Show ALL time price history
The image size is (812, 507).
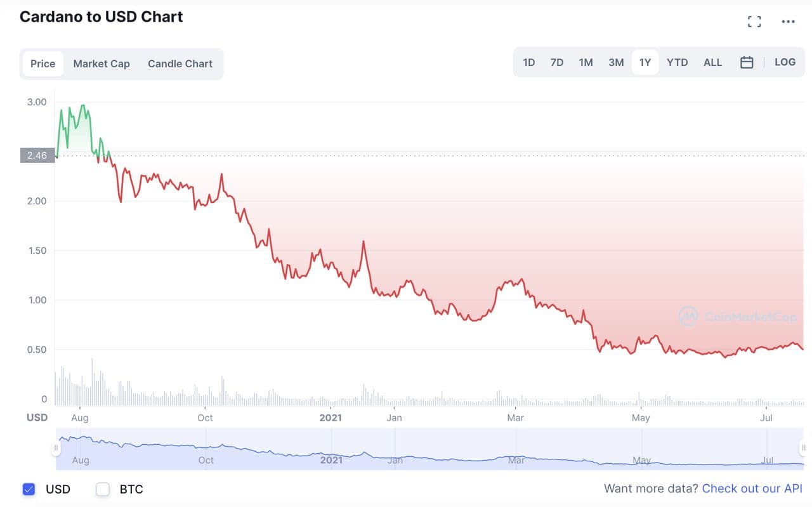[x=712, y=62]
